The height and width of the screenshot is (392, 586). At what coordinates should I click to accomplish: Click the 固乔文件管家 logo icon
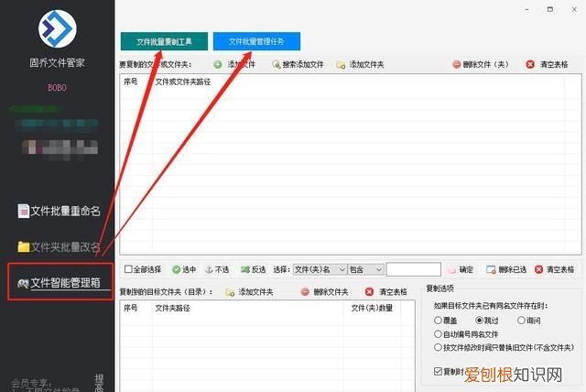click(57, 28)
